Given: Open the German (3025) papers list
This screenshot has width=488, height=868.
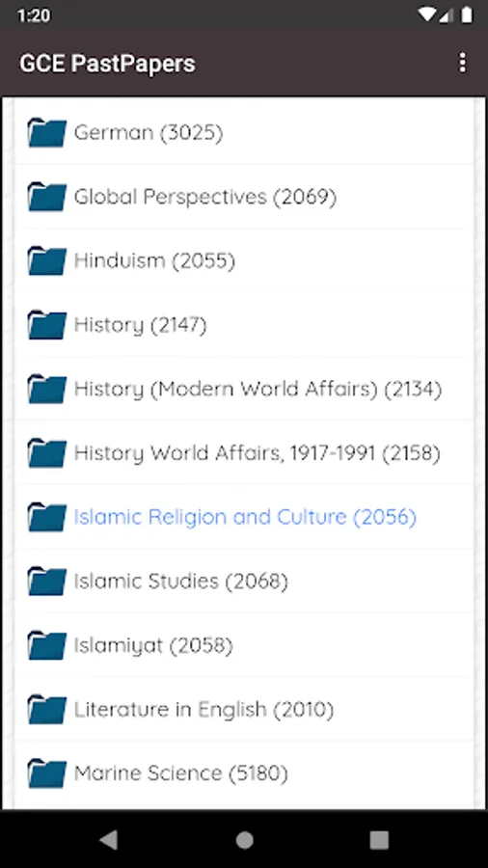Looking at the screenshot, I should [x=244, y=132].
